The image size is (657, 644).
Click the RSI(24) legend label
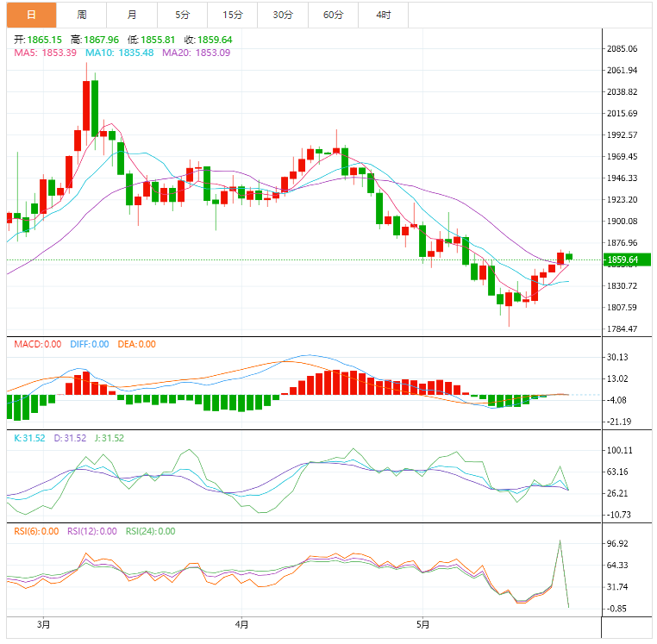[150, 531]
